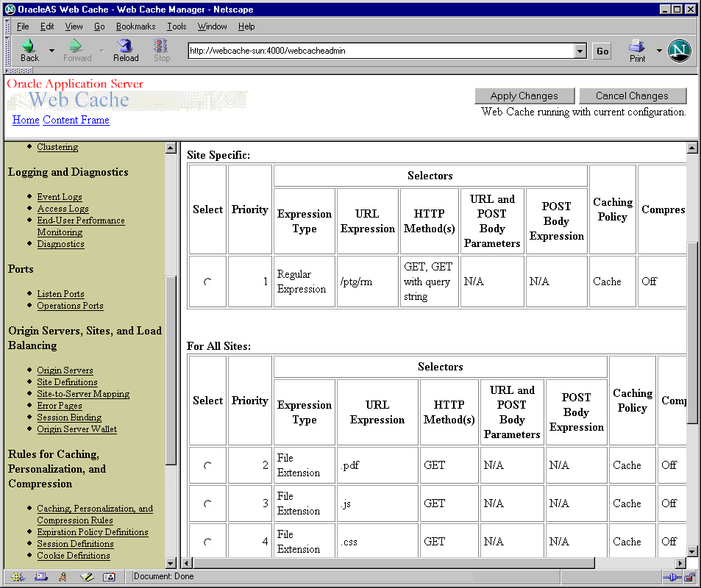Click the Stop icon in the navigation toolbar

[x=161, y=50]
